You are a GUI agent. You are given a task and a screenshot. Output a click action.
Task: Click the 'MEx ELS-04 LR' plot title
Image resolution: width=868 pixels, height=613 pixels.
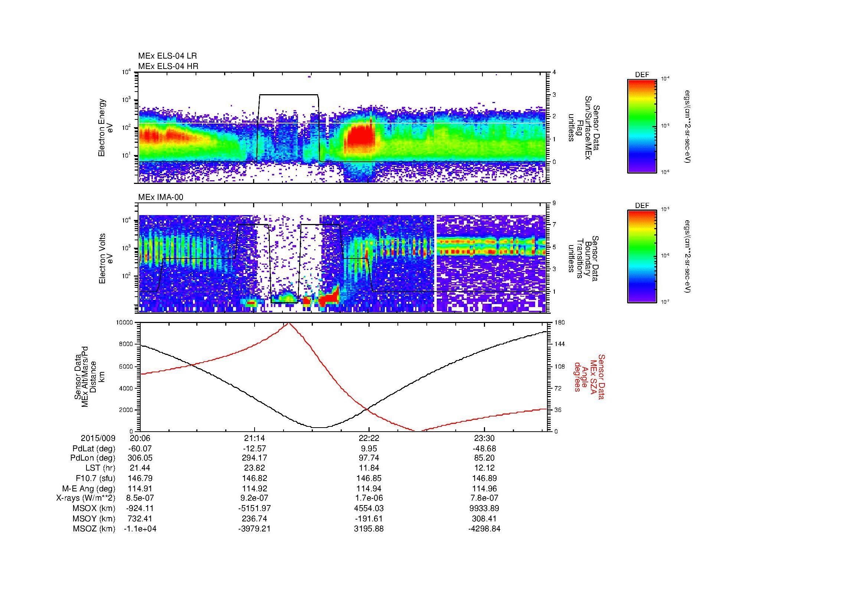167,56
